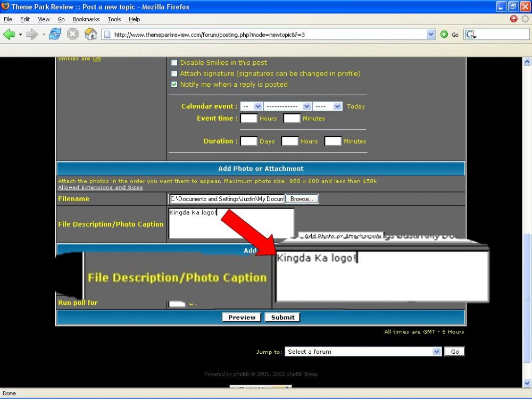
Task: Open the Bookmarks menu
Action: pos(86,19)
